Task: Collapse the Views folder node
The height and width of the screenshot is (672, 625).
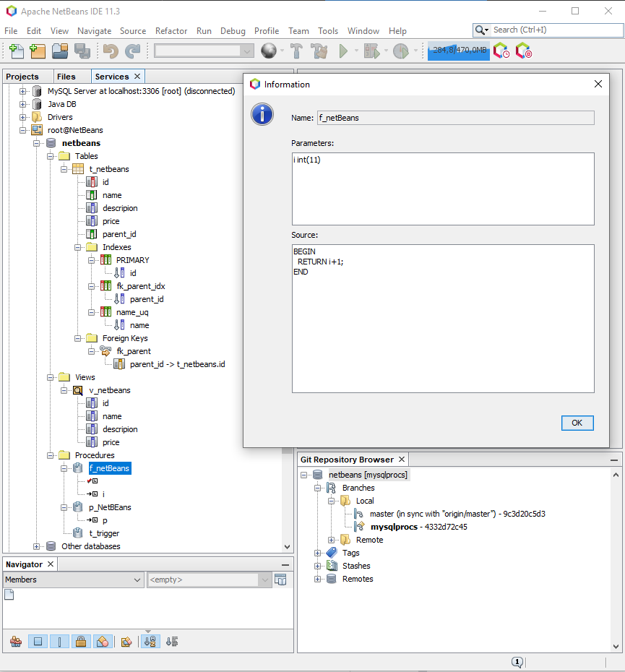Action: (x=50, y=378)
